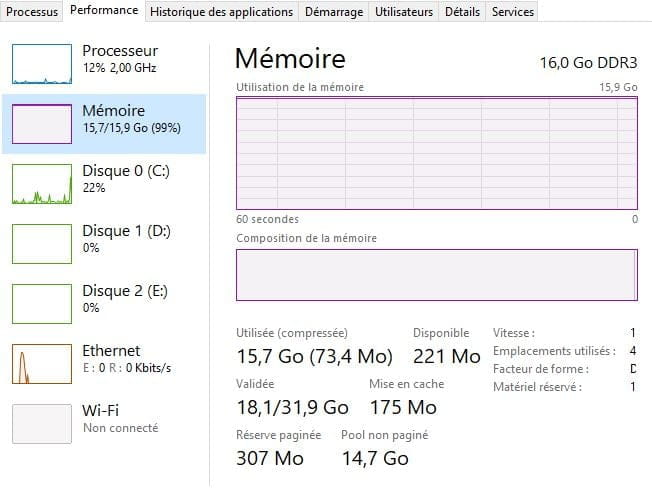The image size is (652, 496).
Task: Open the Détails tab
Action: (462, 12)
